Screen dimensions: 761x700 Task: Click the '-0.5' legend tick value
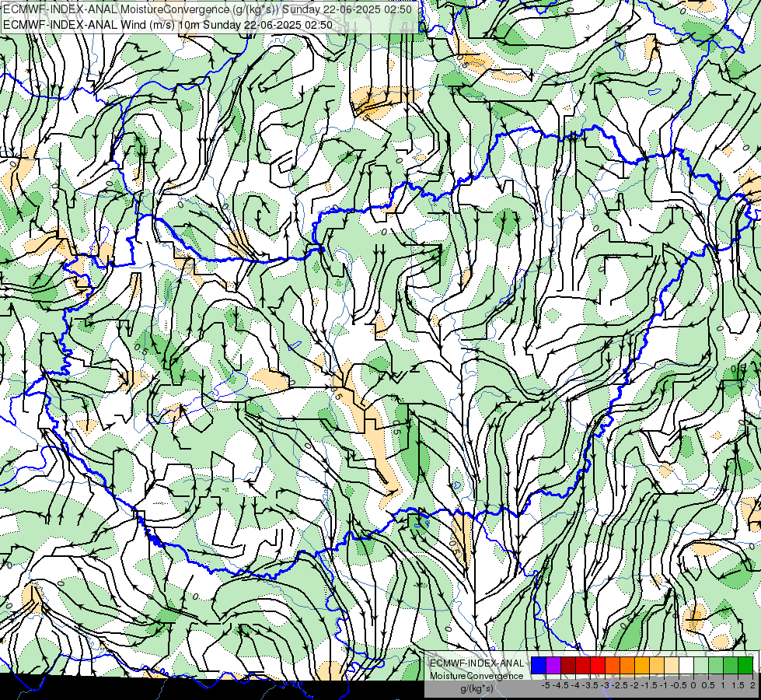[x=679, y=685]
